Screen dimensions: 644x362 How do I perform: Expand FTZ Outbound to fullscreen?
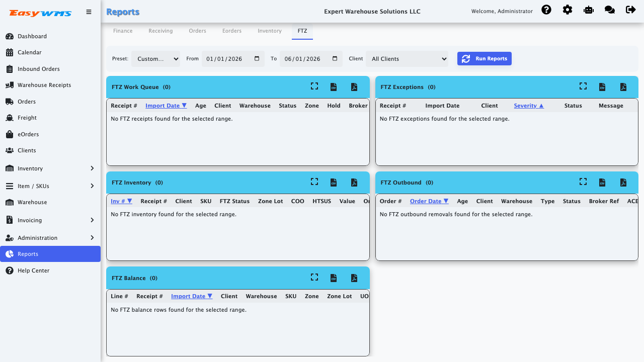pos(583,182)
